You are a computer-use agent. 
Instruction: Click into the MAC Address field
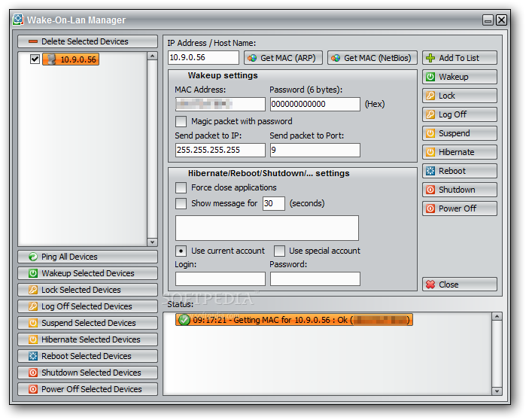point(220,104)
